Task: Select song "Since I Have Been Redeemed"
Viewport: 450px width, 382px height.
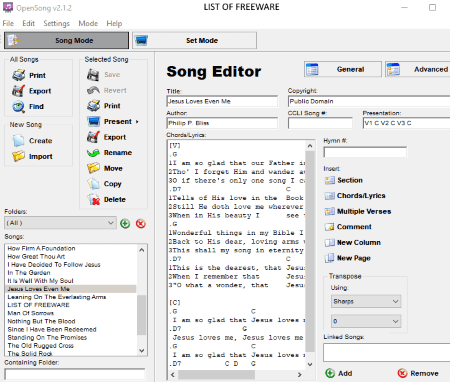Action: coord(52,329)
